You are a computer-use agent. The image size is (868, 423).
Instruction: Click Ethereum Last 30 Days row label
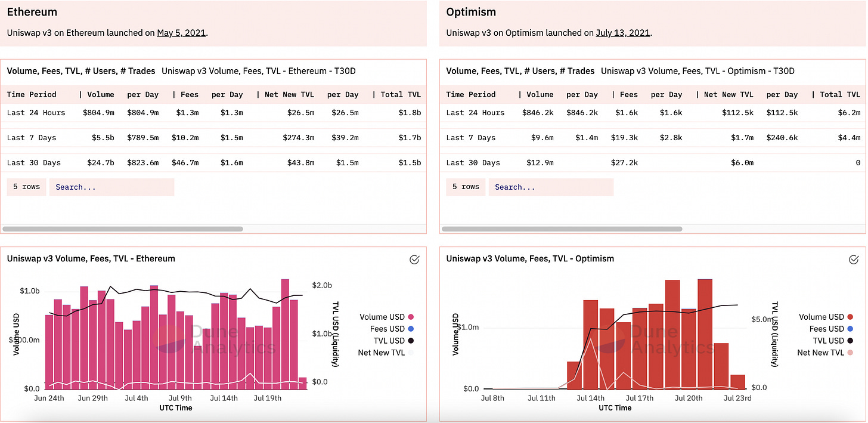(x=34, y=163)
